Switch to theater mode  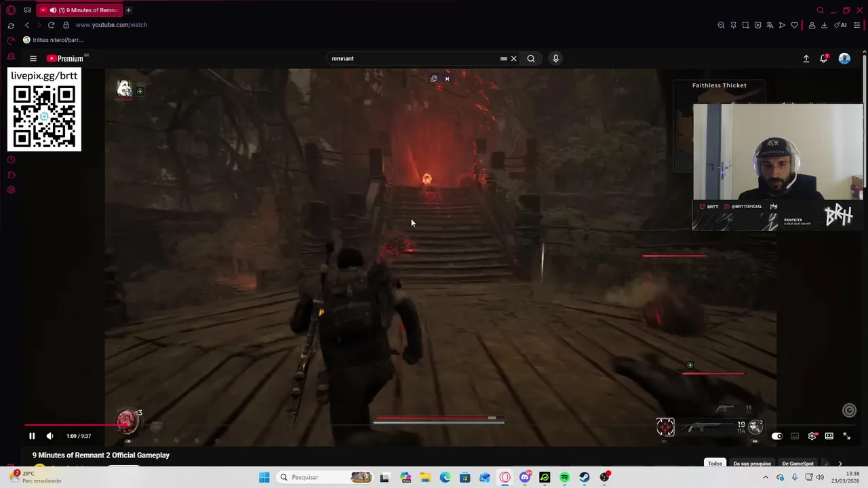[829, 436]
